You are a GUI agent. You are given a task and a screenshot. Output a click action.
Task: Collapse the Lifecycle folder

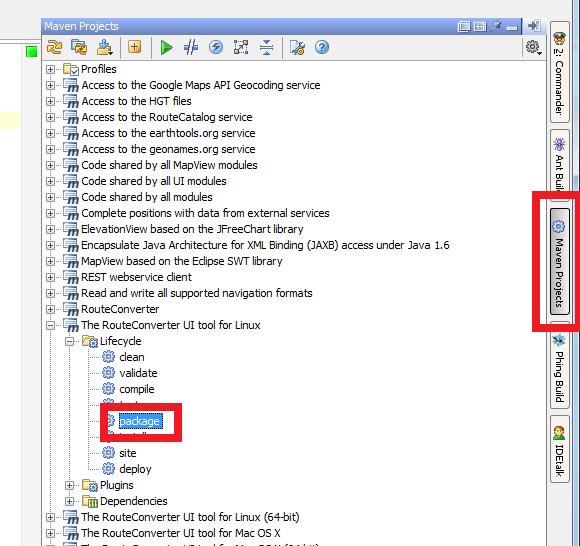[69, 341]
